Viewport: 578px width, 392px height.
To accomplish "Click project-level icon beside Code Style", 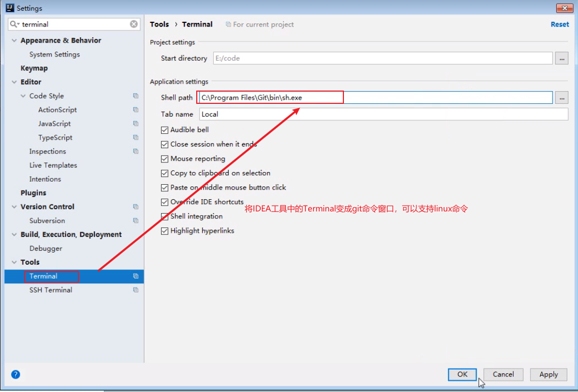I will (x=135, y=96).
